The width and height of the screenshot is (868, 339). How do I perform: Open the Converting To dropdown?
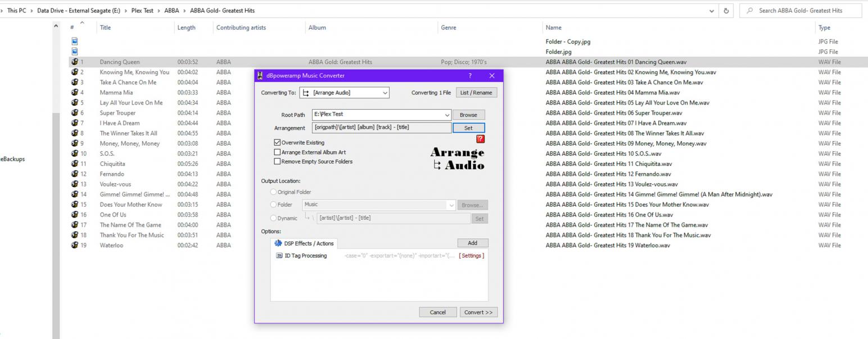(x=385, y=93)
